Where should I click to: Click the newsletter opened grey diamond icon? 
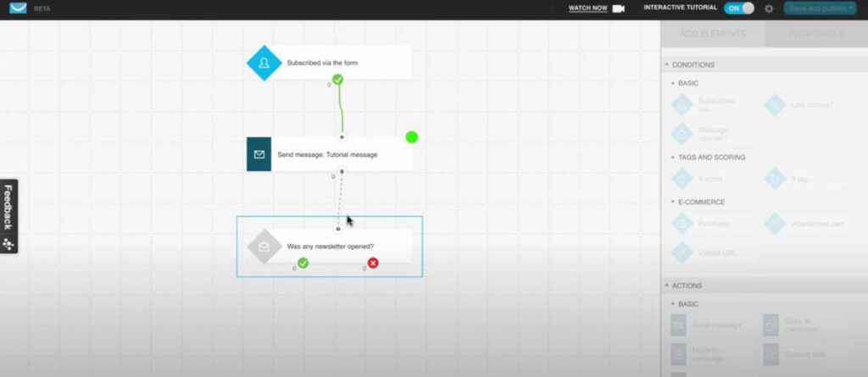click(264, 247)
